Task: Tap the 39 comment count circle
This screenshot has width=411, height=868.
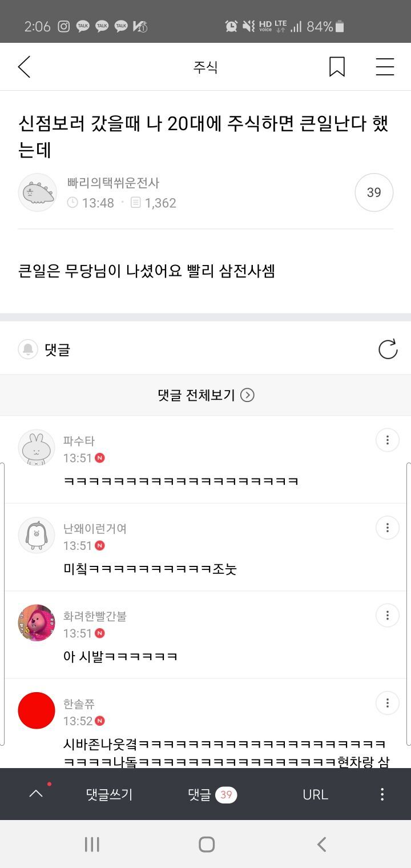Action: click(374, 192)
